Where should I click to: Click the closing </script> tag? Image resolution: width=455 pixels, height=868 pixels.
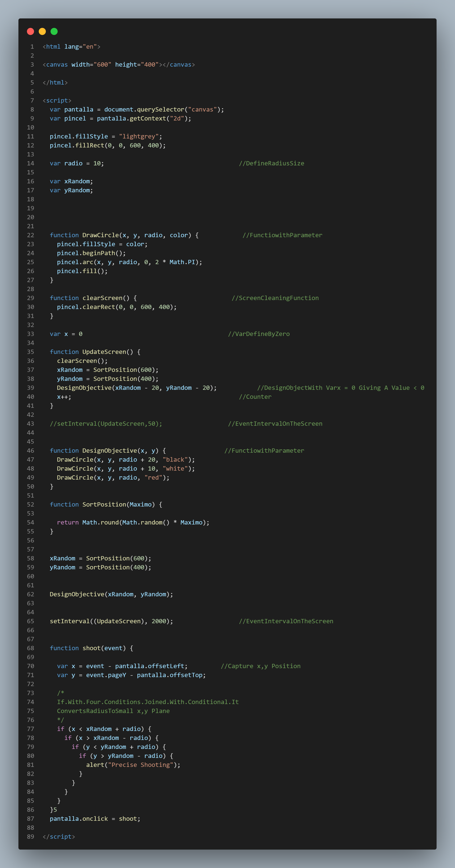[x=59, y=837]
